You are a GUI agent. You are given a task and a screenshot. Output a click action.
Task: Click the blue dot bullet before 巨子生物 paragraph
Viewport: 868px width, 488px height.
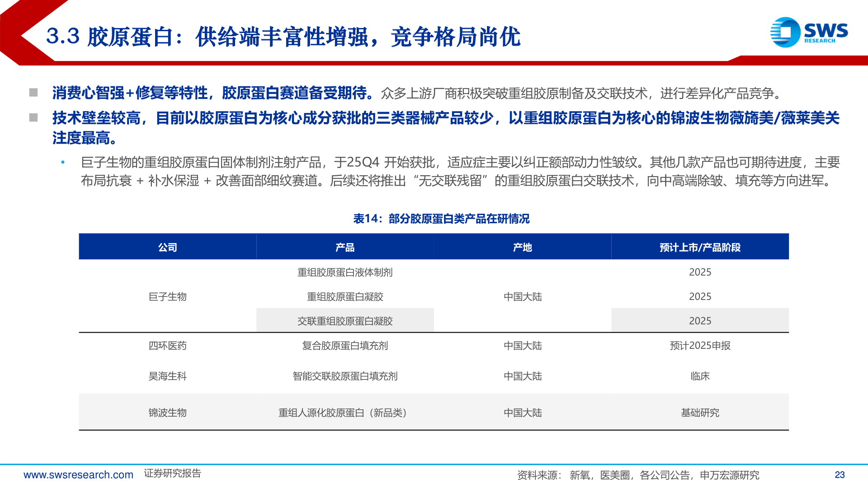click(62, 163)
